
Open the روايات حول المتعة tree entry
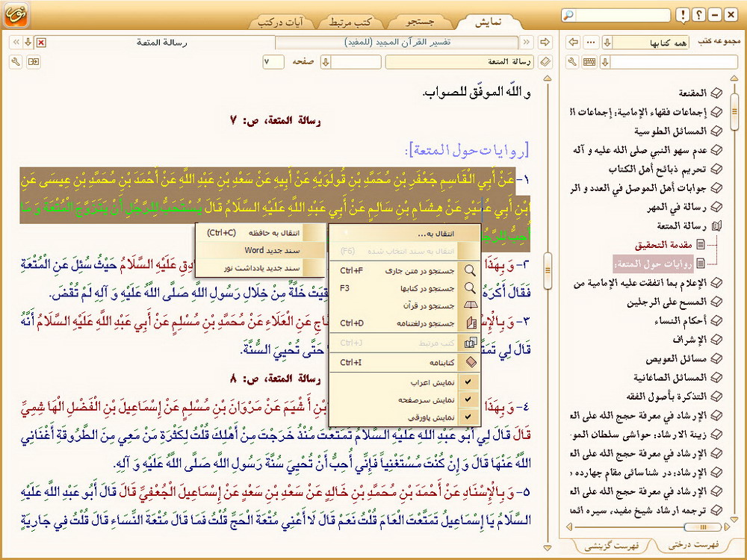654,264
